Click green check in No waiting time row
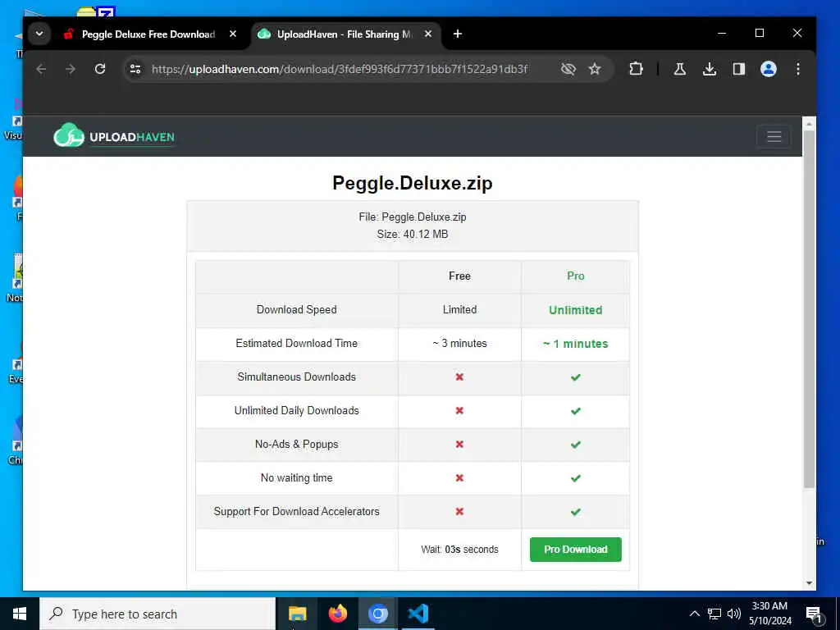840x630 pixels. pos(575,478)
